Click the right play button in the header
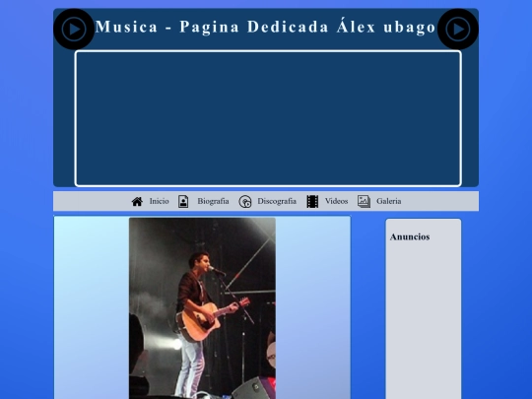The height and width of the screenshot is (399, 532). pos(458,30)
